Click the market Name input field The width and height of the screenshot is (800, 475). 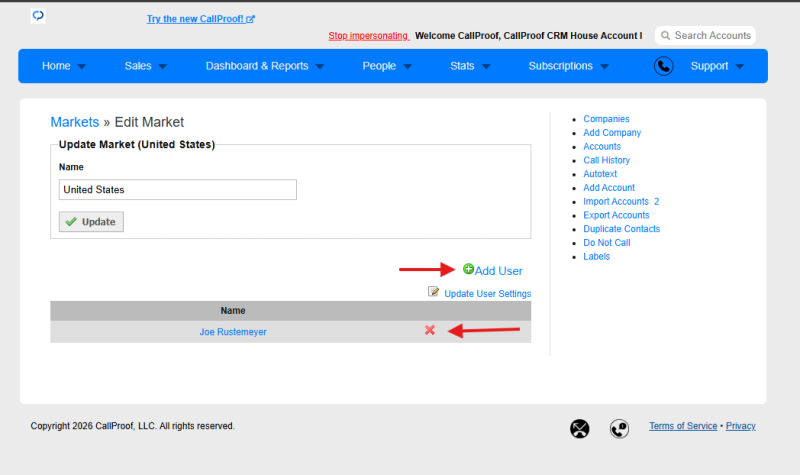tap(178, 190)
